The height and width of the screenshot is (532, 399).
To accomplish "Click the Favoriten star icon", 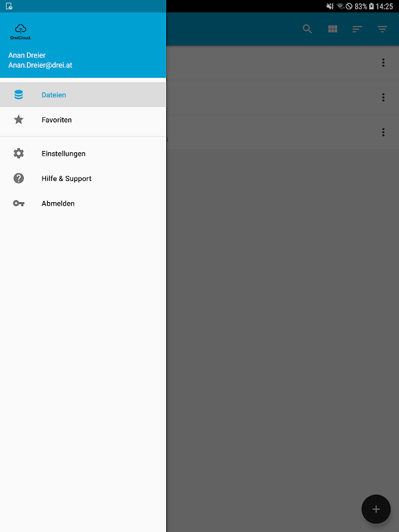I will 19,120.
